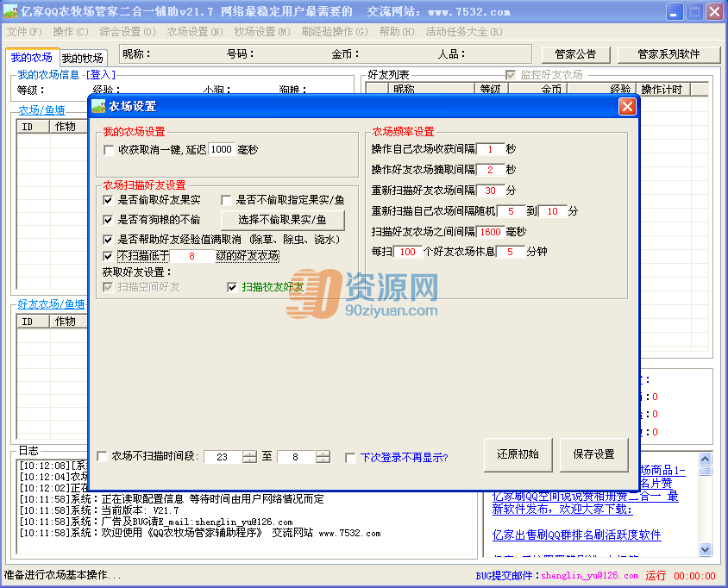Click the random interval minimum field 5
This screenshot has height=588, width=728.
(x=511, y=211)
